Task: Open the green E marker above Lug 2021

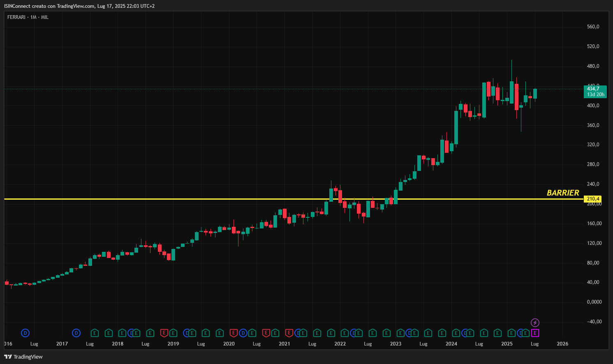Action: tap(317, 333)
